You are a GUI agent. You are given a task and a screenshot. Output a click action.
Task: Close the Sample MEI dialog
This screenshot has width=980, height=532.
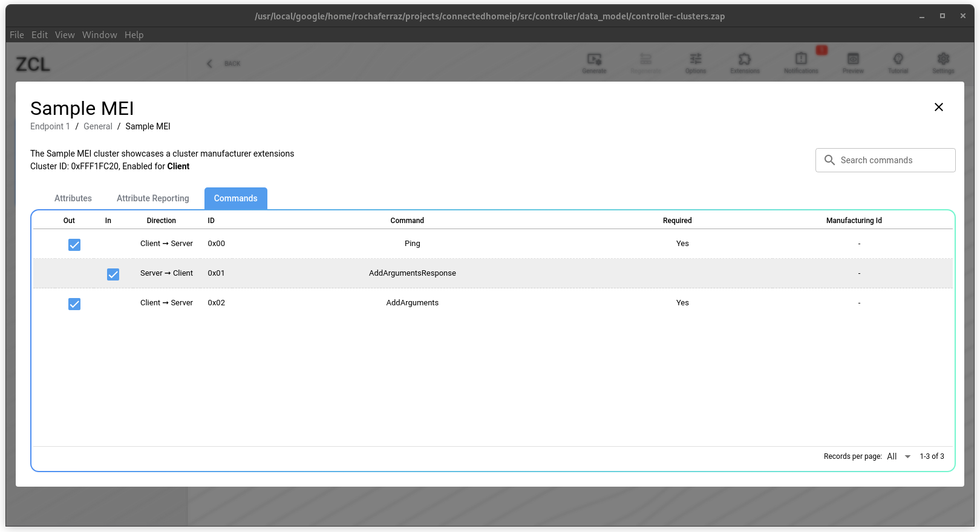click(939, 107)
